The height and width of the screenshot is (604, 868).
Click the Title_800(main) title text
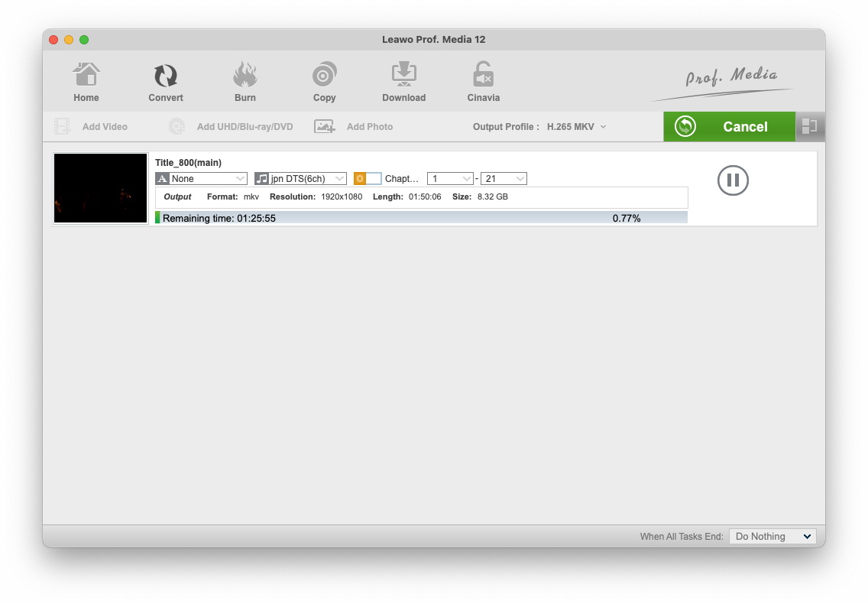[188, 162]
